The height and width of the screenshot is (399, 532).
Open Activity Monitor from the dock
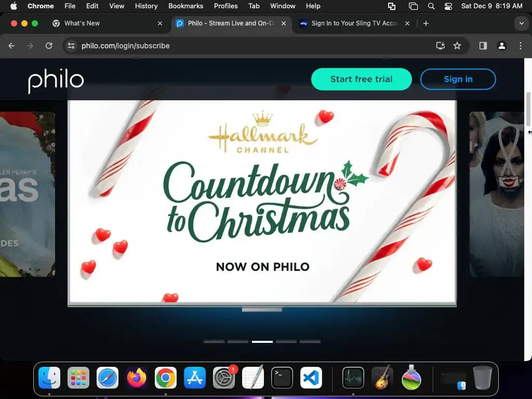click(x=353, y=378)
